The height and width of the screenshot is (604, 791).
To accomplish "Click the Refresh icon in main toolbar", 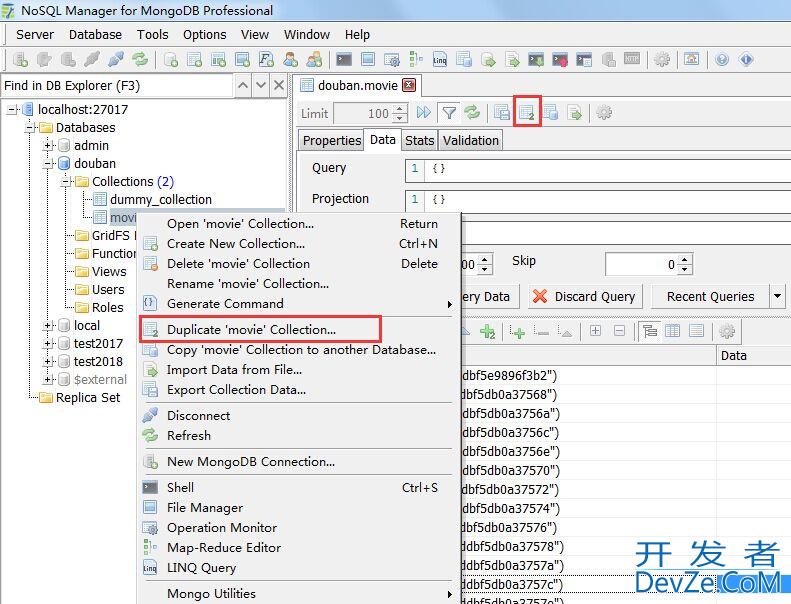I will (x=140, y=60).
